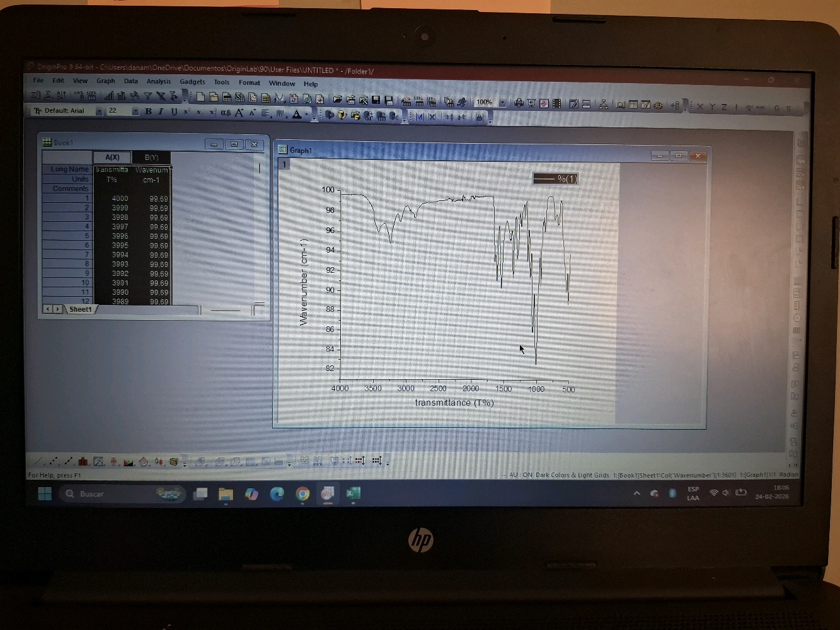840x630 pixels.
Task: Open the Gadgets menu
Action: pyautogui.click(x=192, y=82)
